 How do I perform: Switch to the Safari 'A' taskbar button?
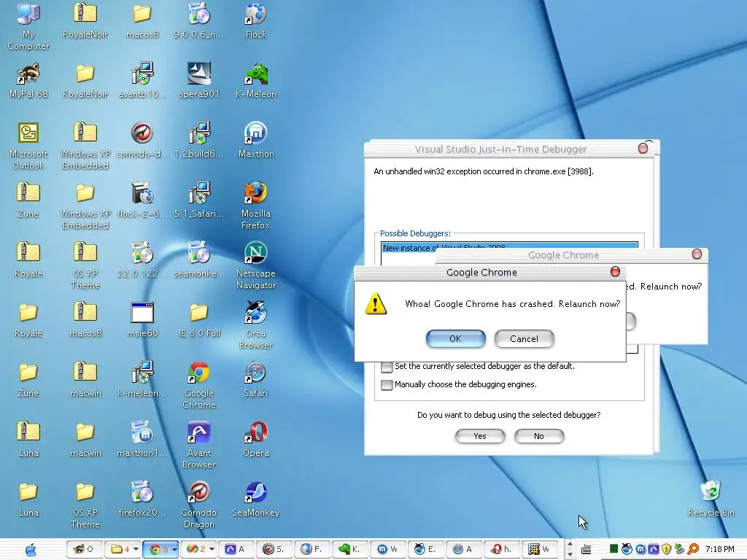coord(463,550)
